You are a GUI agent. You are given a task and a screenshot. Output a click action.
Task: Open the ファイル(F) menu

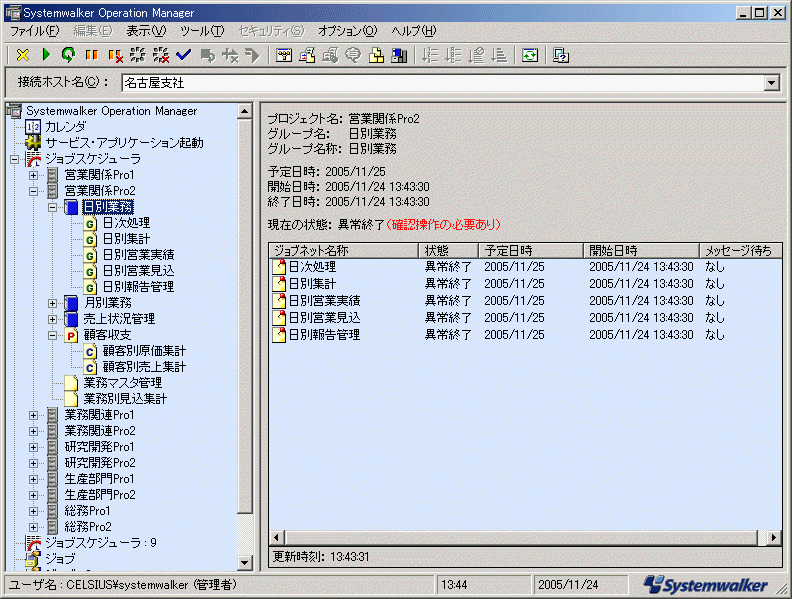click(x=34, y=31)
